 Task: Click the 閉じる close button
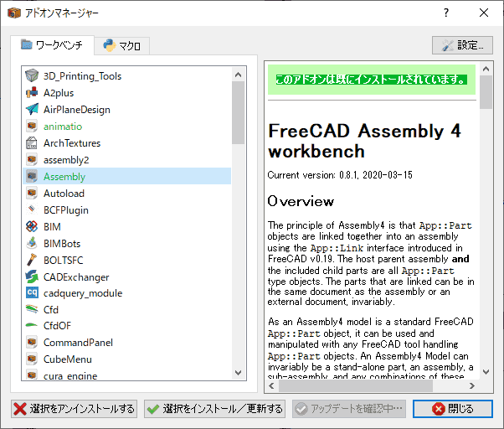pyautogui.click(x=453, y=409)
